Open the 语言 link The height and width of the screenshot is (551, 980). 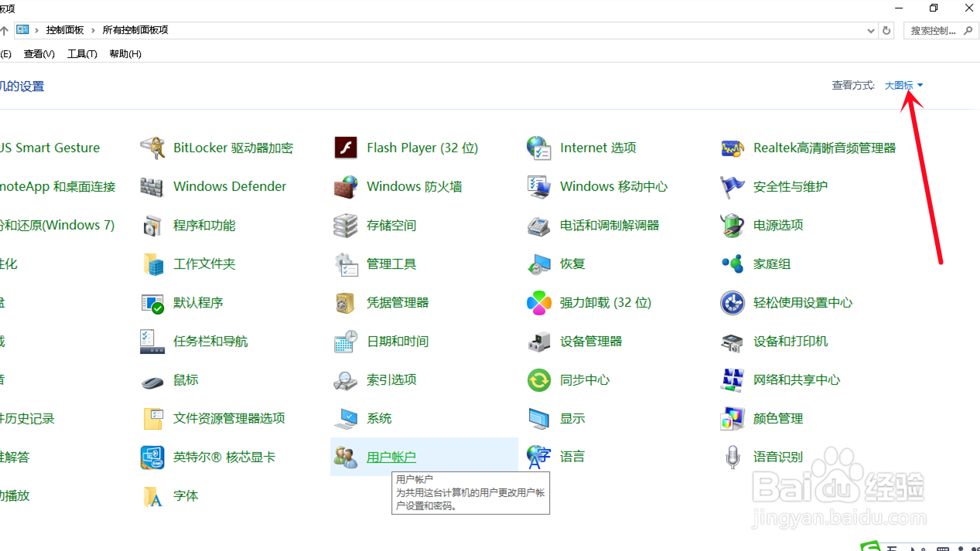pos(572,457)
